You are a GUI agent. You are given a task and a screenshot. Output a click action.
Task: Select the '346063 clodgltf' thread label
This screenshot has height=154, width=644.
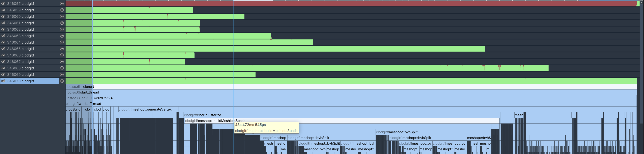click(x=20, y=36)
